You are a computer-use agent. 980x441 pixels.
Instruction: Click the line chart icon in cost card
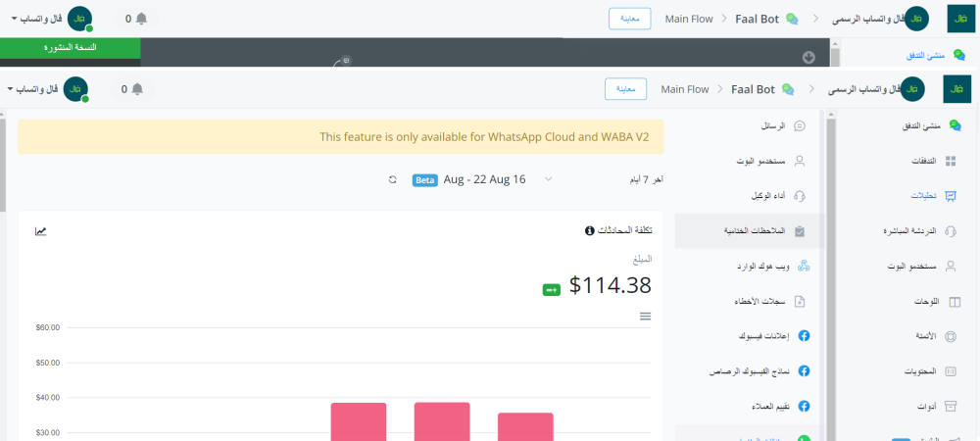click(40, 231)
